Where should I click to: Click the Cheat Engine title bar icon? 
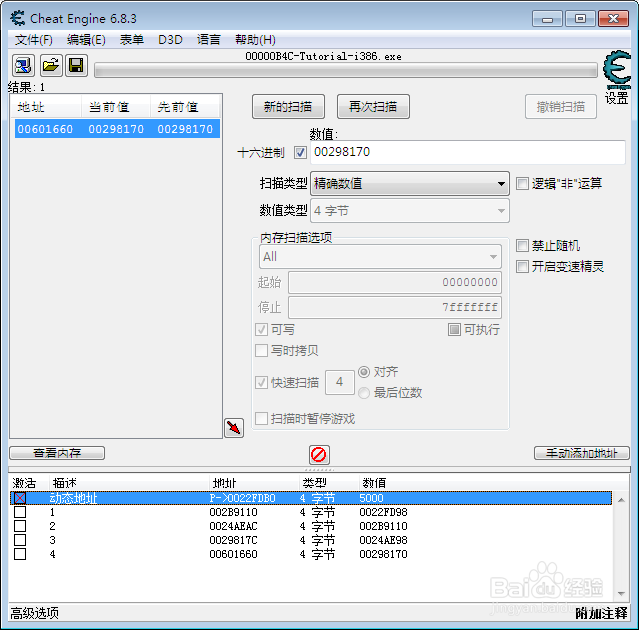18,18
